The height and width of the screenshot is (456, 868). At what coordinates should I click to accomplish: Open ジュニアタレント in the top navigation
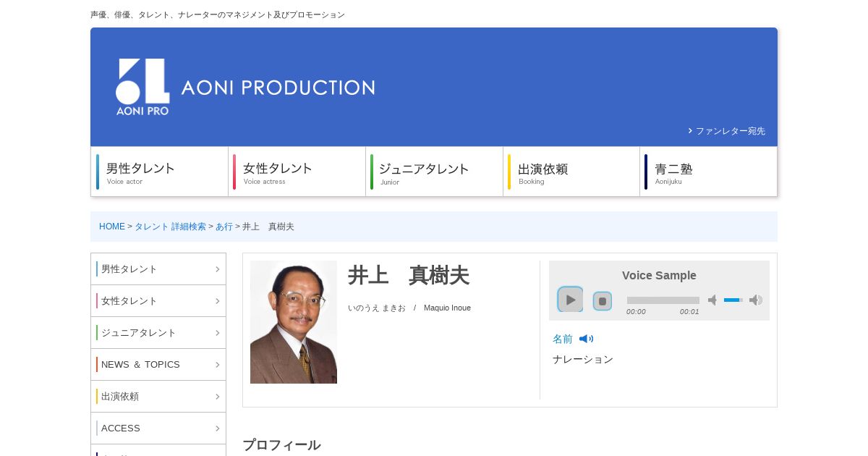coord(435,172)
